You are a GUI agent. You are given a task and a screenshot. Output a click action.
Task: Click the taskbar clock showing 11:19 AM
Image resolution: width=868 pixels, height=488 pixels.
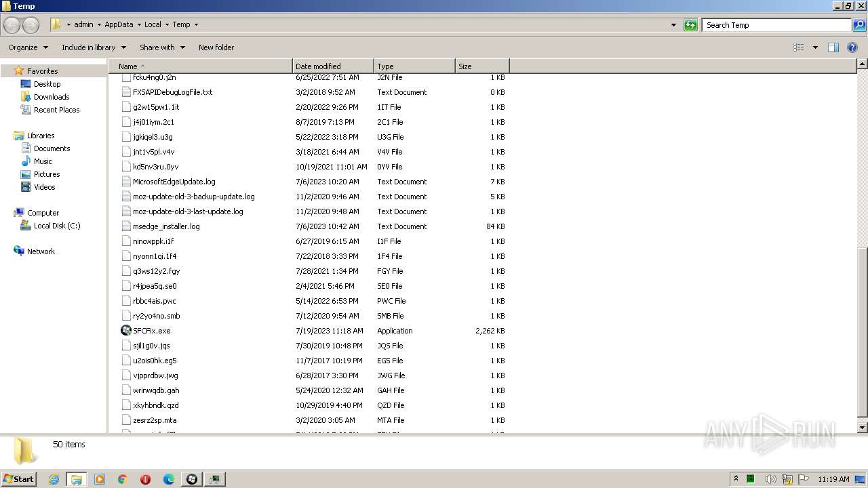[x=833, y=479]
